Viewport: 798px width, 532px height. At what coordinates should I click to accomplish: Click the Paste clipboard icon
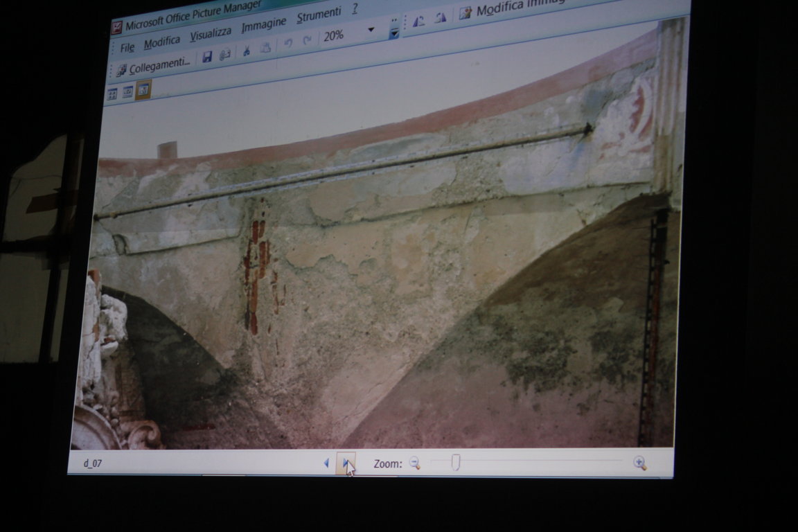point(265,47)
